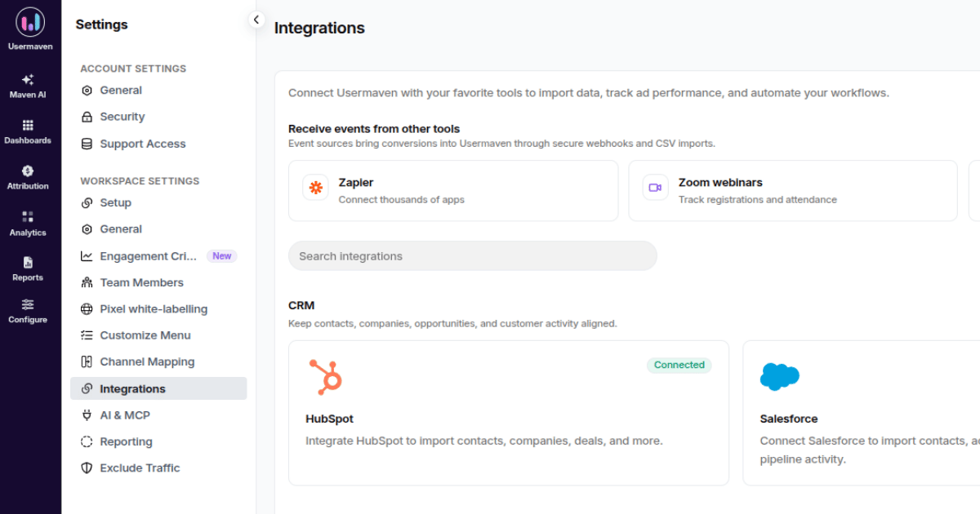Click 'Track registrations and attendance' text
This screenshot has width=980, height=514.
[758, 200]
